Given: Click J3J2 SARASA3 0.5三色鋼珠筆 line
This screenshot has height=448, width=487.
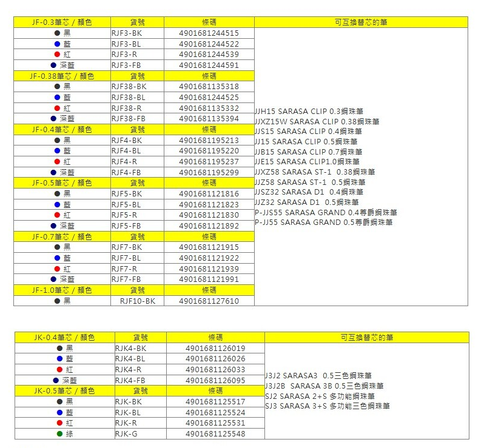Looking at the screenshot, I should point(318,376).
